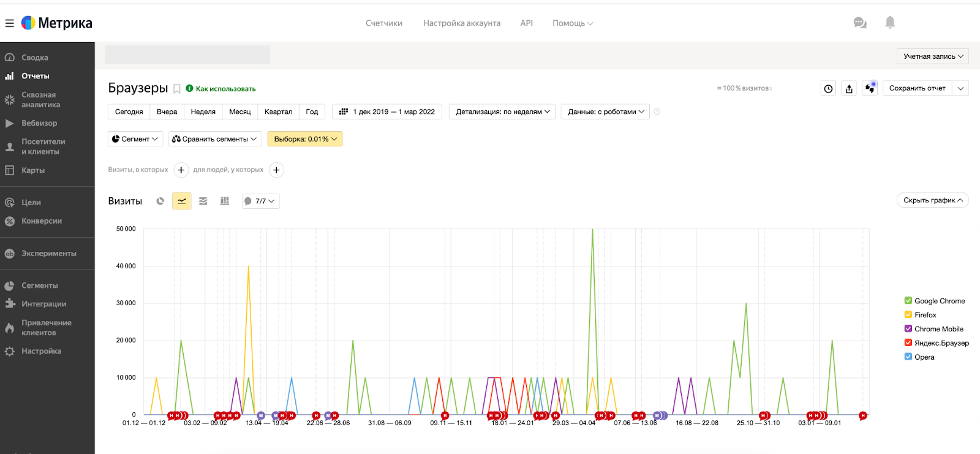Click the data help question icon
This screenshot has width=980, height=454.
point(657,112)
